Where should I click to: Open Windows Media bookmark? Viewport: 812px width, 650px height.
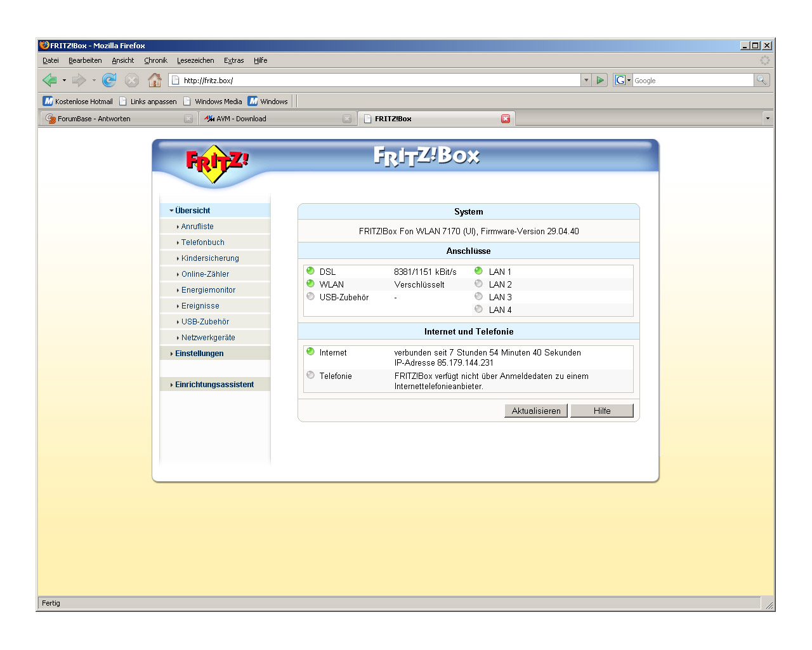(213, 102)
